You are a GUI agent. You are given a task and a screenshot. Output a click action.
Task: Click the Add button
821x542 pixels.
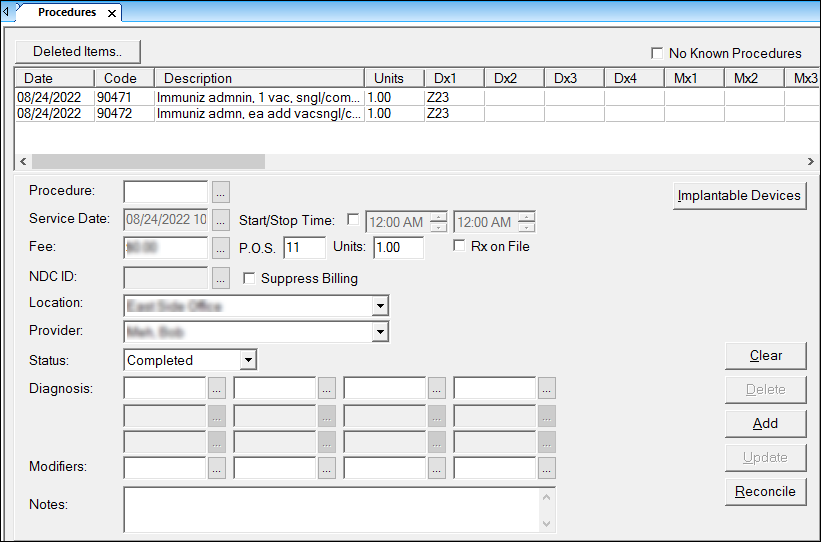click(765, 424)
